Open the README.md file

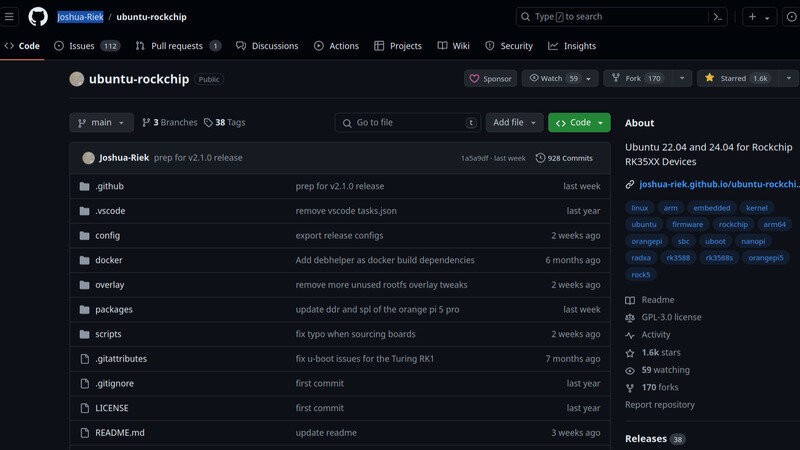tap(119, 432)
